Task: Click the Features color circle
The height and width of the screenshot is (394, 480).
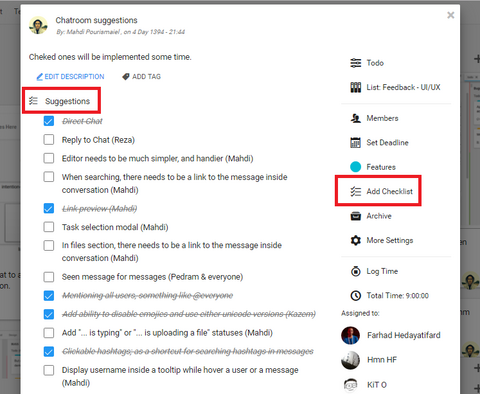Action: coord(355,167)
